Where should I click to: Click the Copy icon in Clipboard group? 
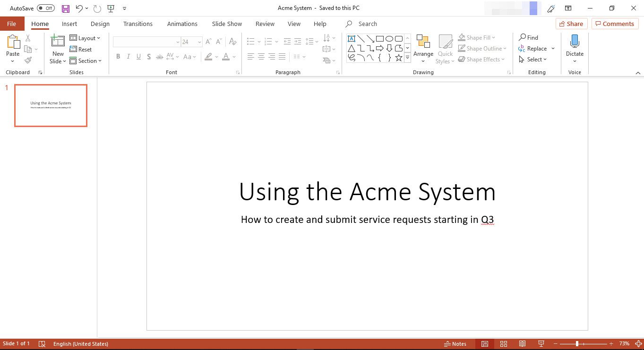(x=28, y=49)
